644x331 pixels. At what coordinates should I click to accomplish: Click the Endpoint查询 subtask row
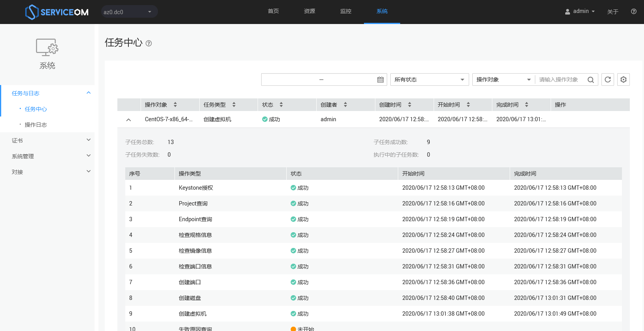(x=373, y=219)
